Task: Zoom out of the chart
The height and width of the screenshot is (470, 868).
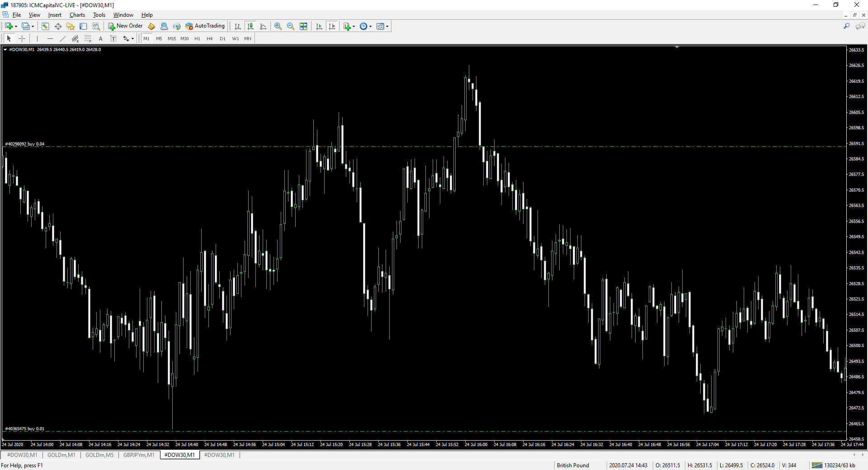Action: (x=290, y=26)
